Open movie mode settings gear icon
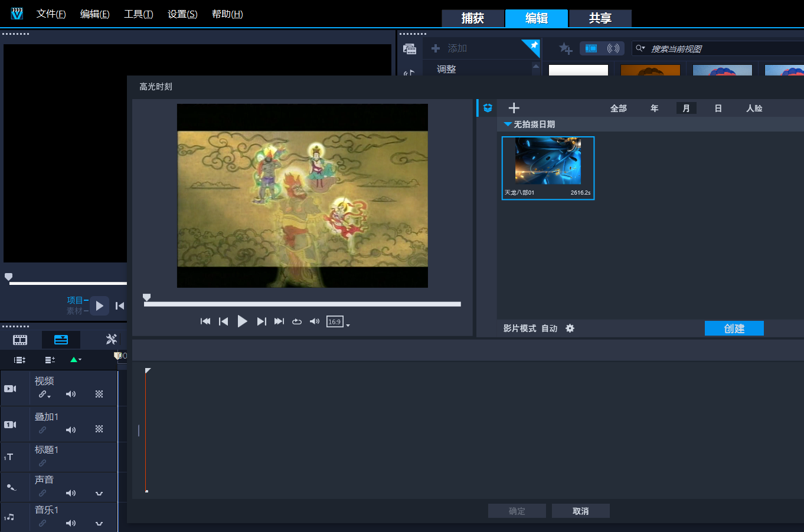This screenshot has height=532, width=804. coord(570,329)
